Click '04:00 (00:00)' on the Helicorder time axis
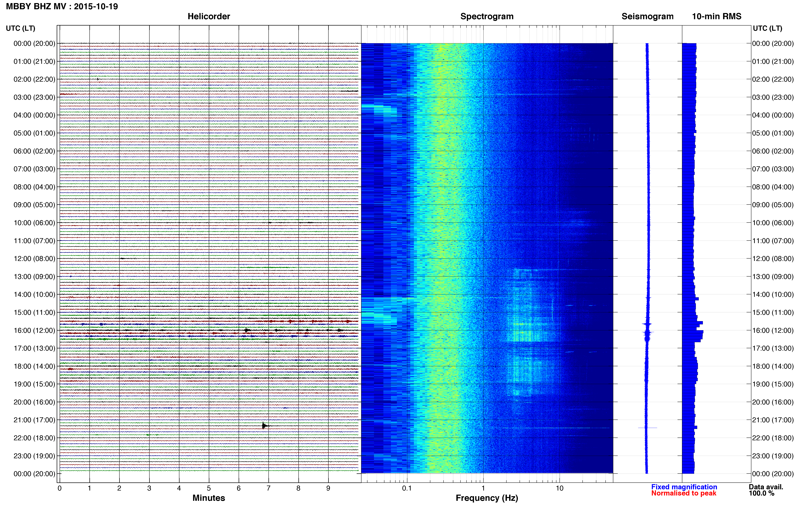Viewport: 812px width, 508px height. pyautogui.click(x=34, y=115)
